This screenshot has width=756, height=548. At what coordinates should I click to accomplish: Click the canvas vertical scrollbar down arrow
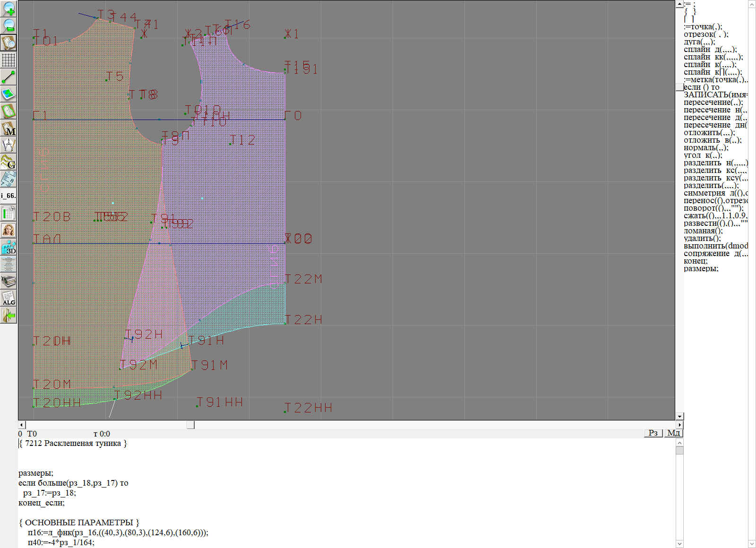click(x=679, y=416)
